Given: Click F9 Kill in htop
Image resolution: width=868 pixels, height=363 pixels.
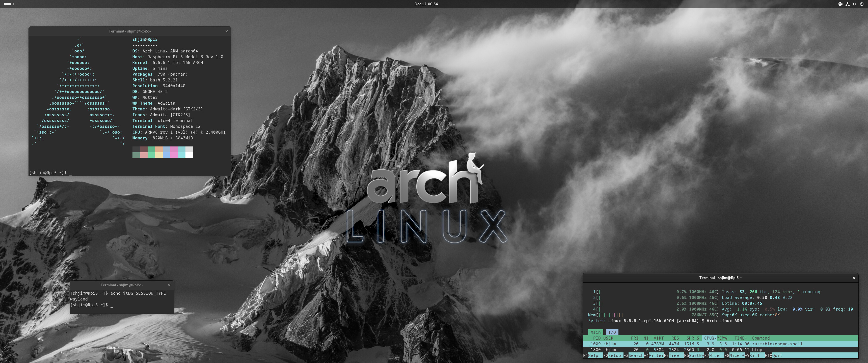Looking at the screenshot, I should (755, 355).
